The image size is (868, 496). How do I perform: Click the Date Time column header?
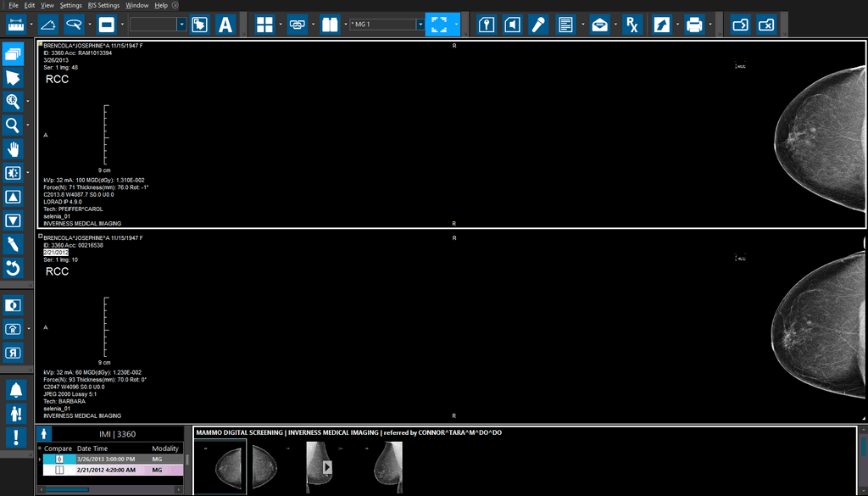[92, 449]
